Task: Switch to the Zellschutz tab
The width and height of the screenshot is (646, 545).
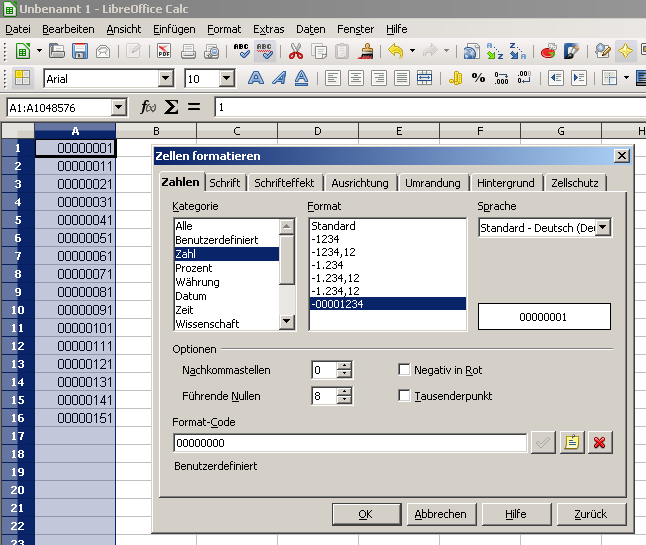Action: pyautogui.click(x=575, y=183)
